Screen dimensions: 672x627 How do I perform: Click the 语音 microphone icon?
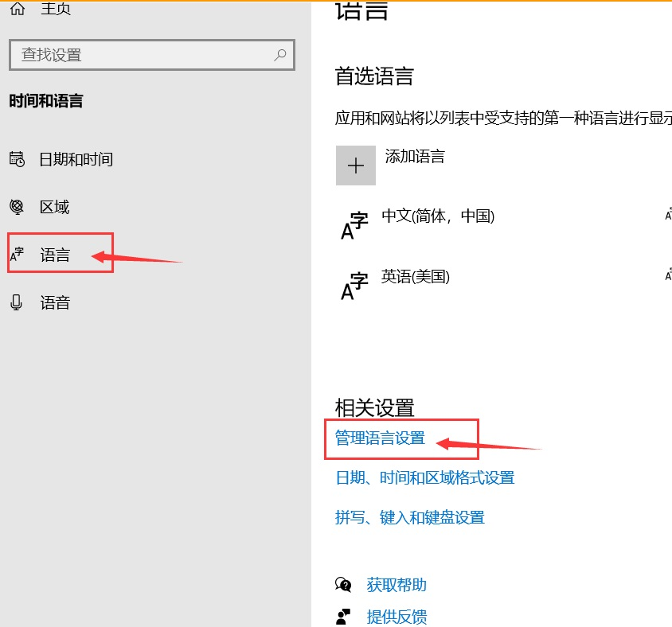16,302
